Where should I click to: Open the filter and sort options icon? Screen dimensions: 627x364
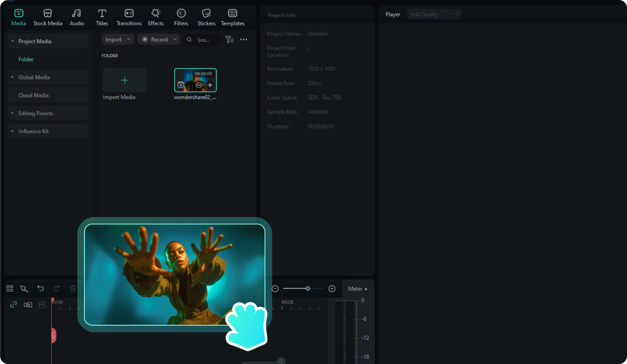tap(229, 40)
